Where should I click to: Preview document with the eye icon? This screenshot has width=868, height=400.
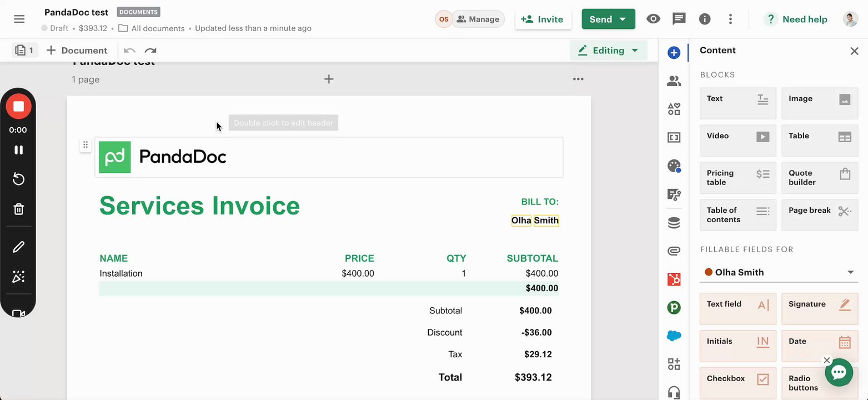pos(653,19)
